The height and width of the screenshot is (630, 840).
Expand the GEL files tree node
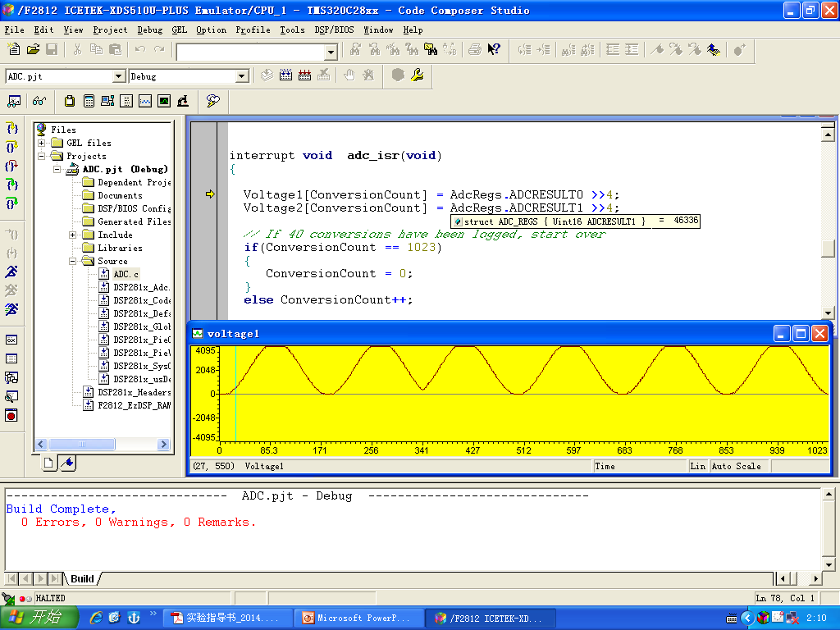tap(41, 143)
